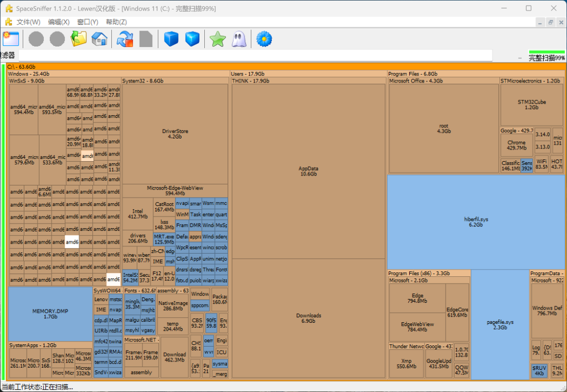Click the second blue cube detail icon
Viewport: 567px width, 392px height.
point(192,39)
